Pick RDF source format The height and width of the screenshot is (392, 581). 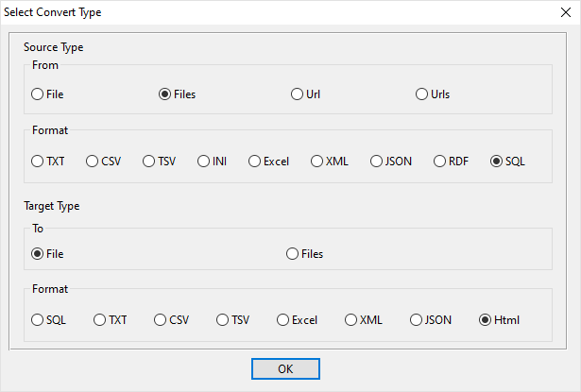[440, 162]
